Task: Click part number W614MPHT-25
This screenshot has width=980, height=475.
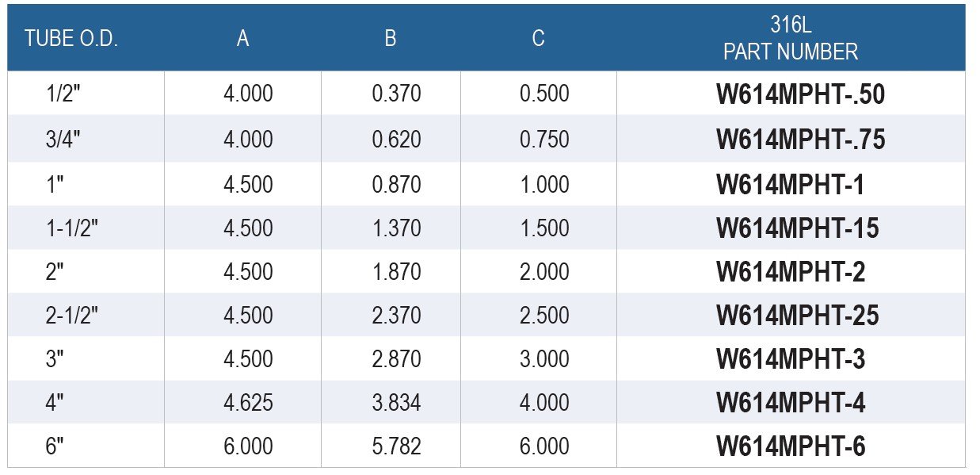Action: pyautogui.click(x=798, y=316)
